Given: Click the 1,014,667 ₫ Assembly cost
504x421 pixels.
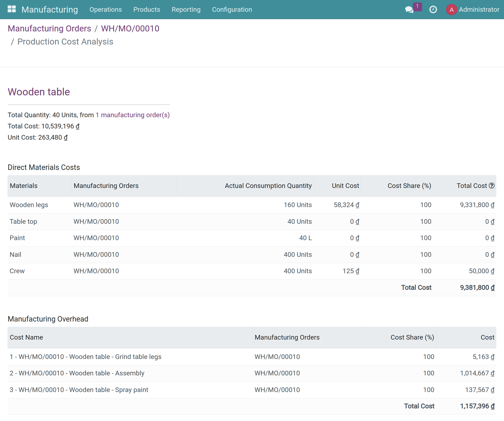Looking at the screenshot, I should click(477, 373).
